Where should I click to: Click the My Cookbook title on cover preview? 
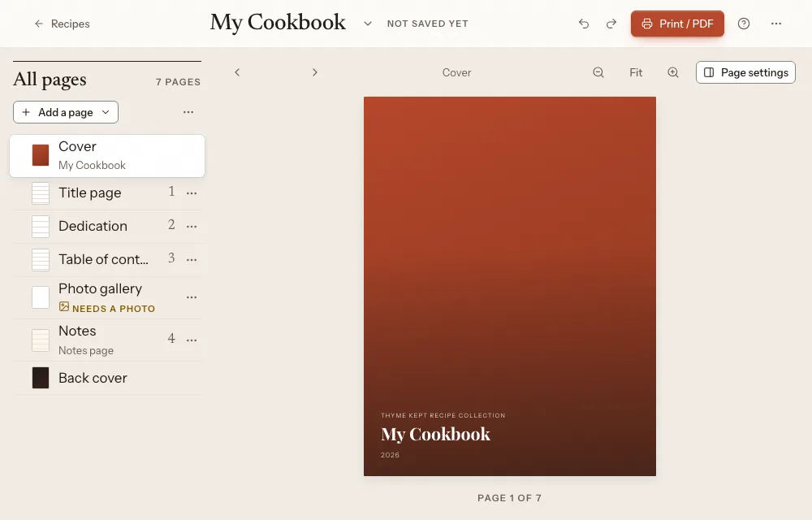click(x=435, y=434)
